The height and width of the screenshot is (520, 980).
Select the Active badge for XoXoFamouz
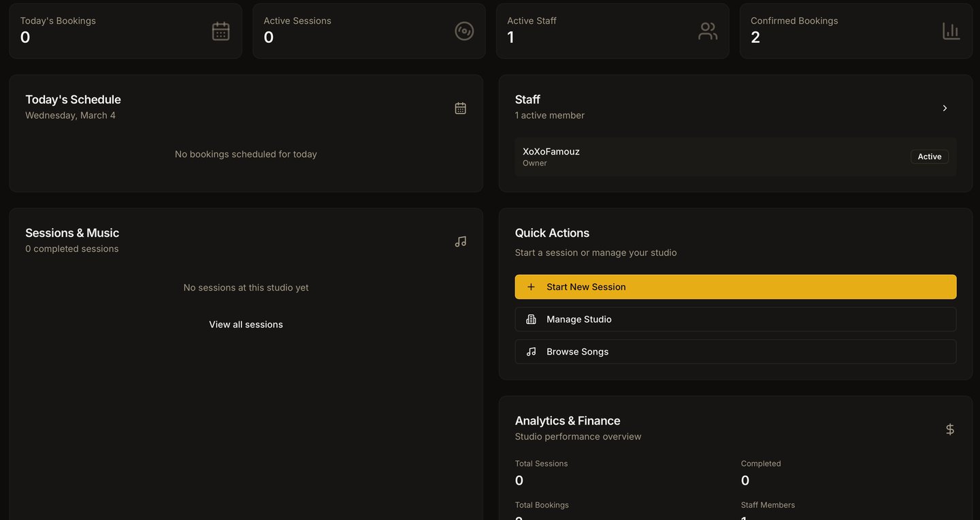pyautogui.click(x=929, y=157)
